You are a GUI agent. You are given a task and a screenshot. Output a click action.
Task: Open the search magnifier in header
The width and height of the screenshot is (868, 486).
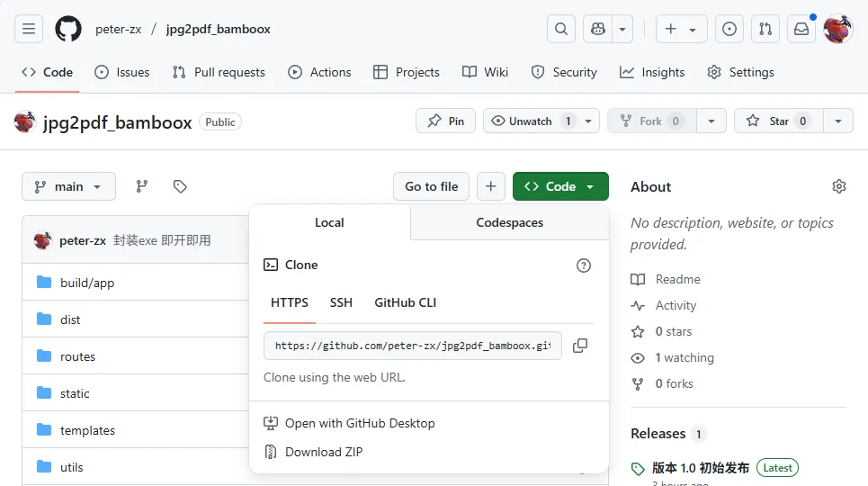pos(561,29)
